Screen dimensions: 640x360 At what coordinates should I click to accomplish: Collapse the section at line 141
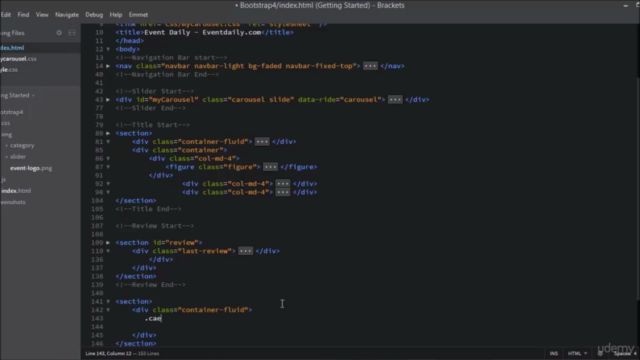coord(108,302)
